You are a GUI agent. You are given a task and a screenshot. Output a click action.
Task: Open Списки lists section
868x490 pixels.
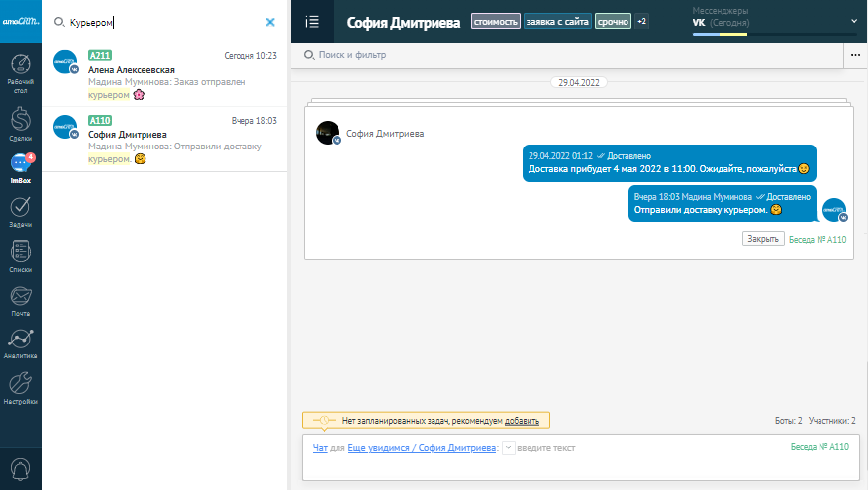(x=20, y=256)
